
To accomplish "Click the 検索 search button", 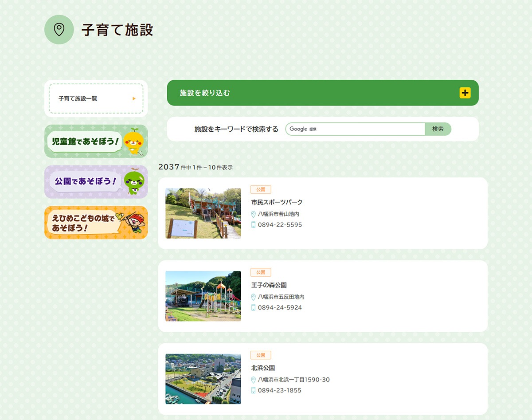I will pos(438,129).
